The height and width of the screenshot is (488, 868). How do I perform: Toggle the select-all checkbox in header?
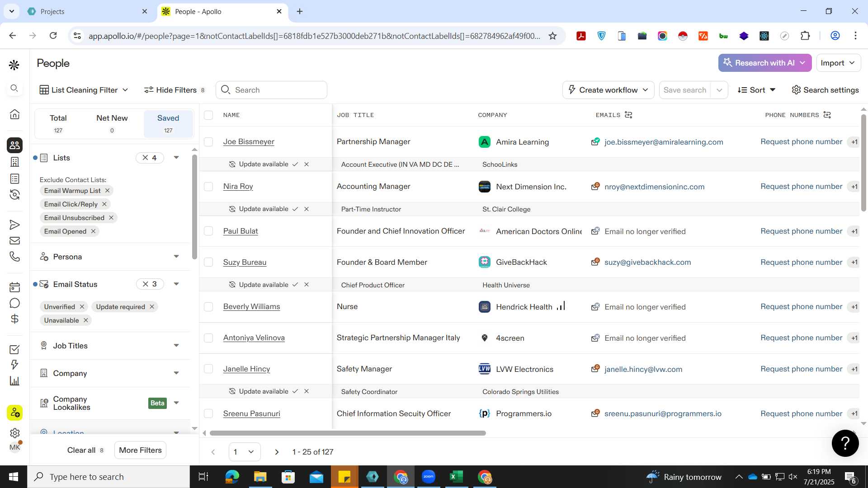pyautogui.click(x=208, y=115)
